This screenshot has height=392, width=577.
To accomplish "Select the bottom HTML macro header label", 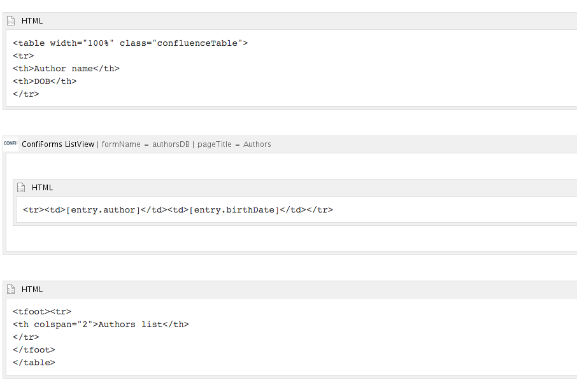I will coord(32,290).
